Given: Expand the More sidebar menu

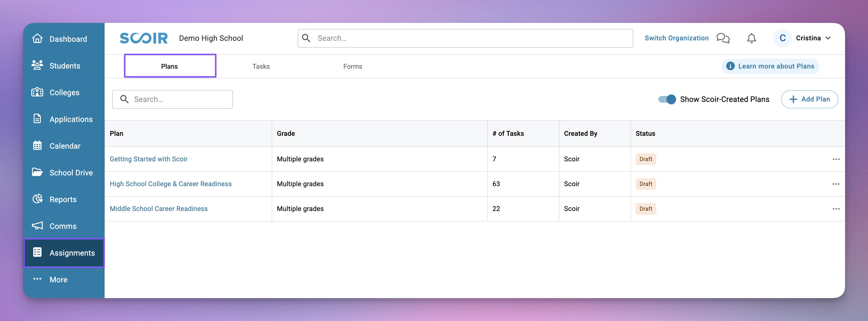Looking at the screenshot, I should click(58, 279).
